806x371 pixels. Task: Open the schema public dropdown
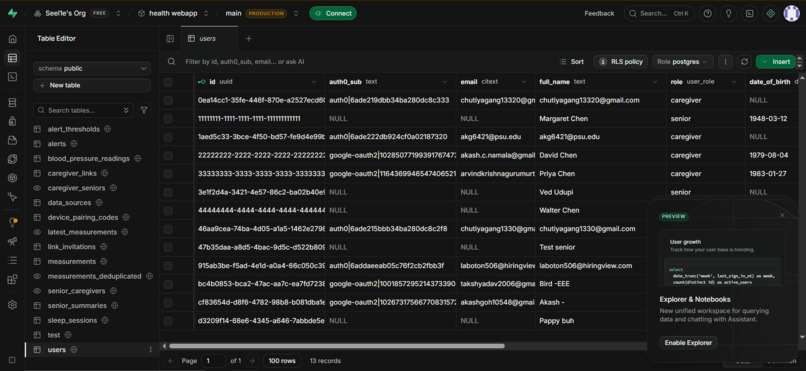click(x=92, y=68)
